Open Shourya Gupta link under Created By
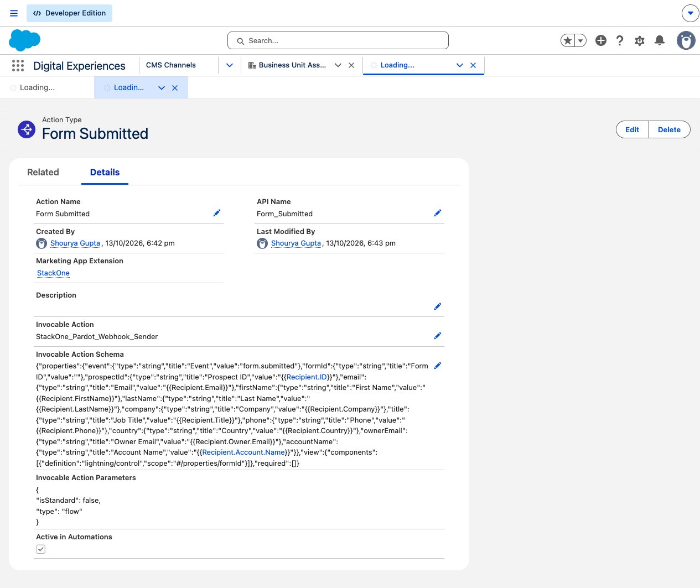The height and width of the screenshot is (588, 700). [75, 243]
